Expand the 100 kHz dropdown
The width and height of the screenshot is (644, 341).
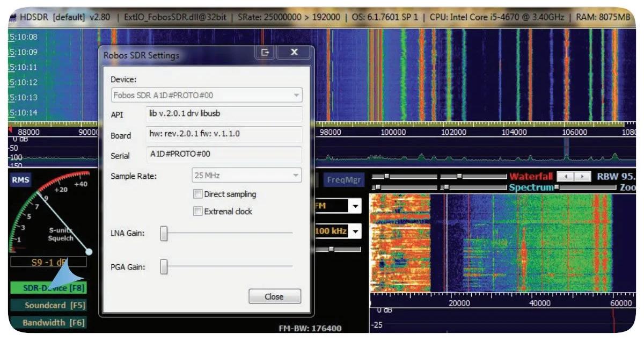pyautogui.click(x=355, y=231)
